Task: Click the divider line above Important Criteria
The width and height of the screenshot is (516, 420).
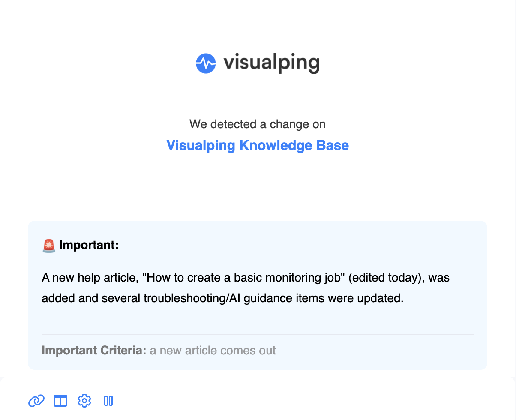Action: point(258,334)
